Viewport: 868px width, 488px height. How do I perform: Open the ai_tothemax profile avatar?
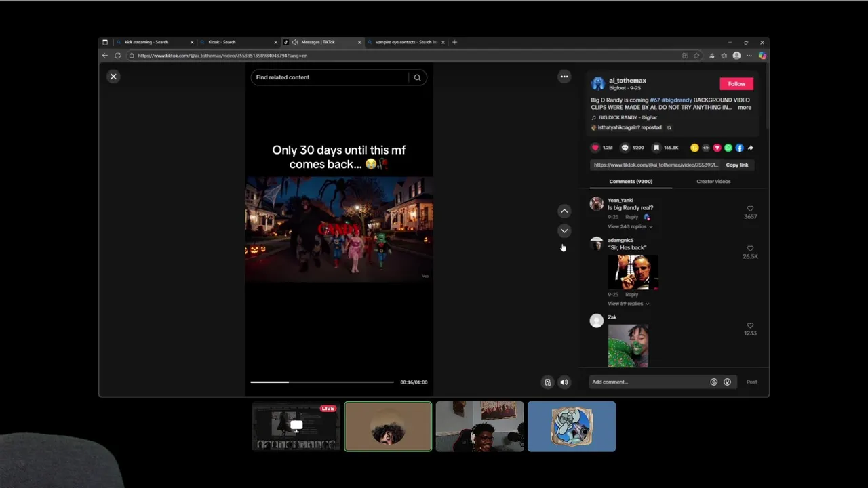(597, 84)
